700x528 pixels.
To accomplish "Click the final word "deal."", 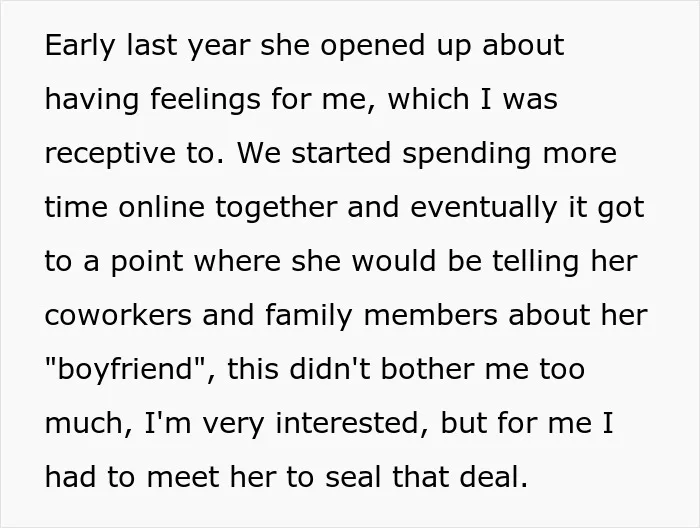I will pos(494,477).
